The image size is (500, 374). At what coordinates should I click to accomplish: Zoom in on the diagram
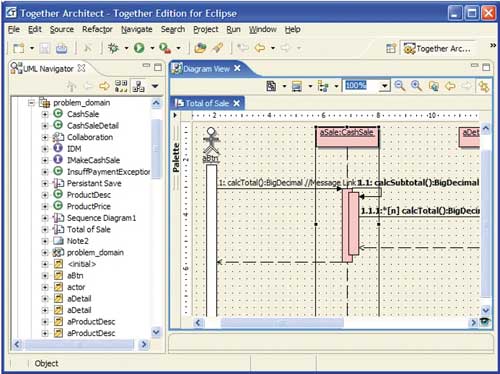[x=416, y=86]
